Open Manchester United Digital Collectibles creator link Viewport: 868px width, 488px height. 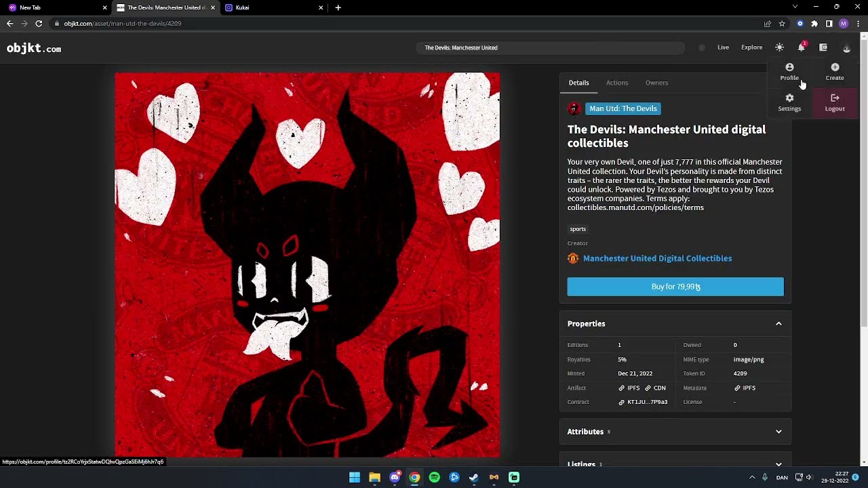[x=657, y=258]
